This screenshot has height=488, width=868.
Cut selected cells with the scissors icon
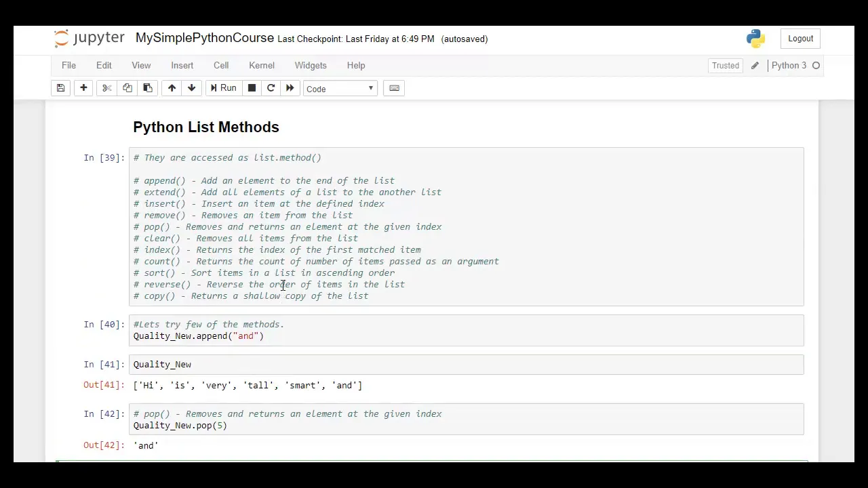coord(106,88)
